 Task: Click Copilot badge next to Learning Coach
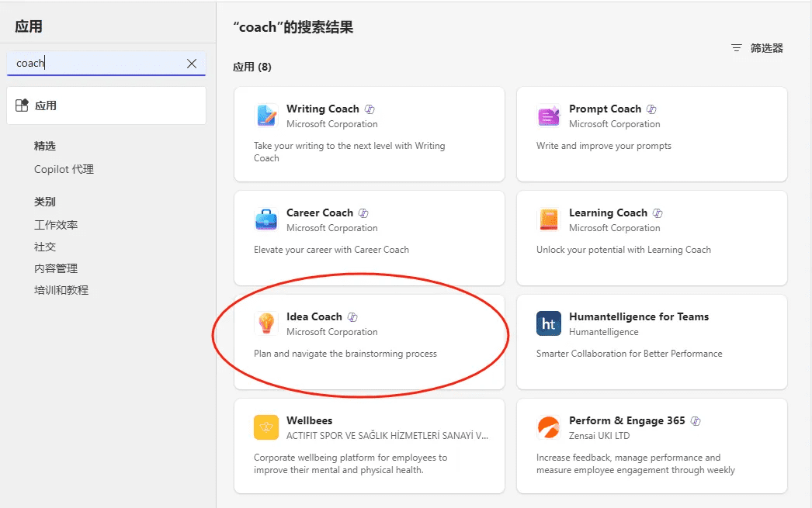click(658, 213)
